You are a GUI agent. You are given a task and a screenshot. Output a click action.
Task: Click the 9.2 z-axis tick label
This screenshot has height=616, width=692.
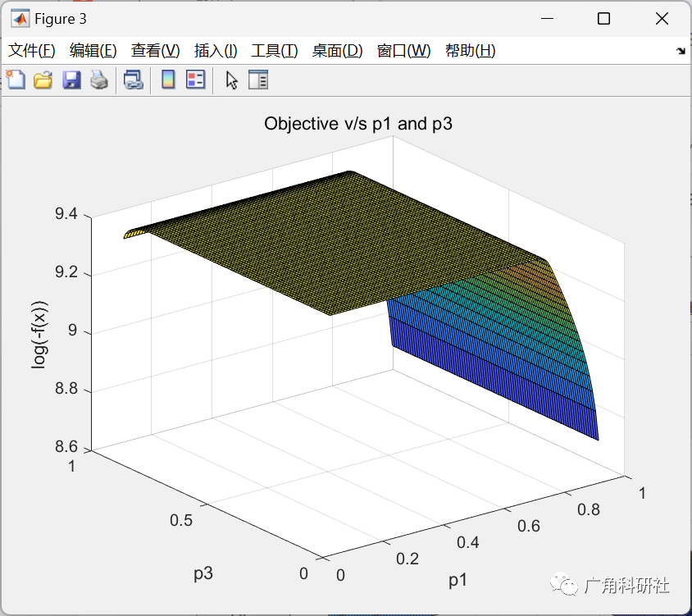[x=66, y=272]
